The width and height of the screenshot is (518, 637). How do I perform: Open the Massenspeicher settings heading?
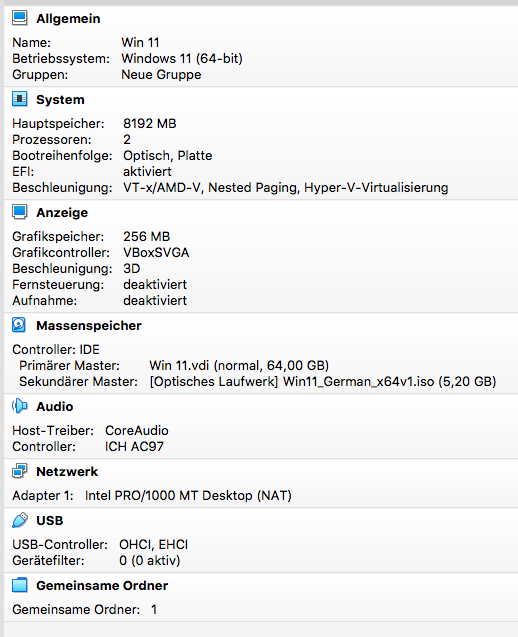(x=89, y=325)
